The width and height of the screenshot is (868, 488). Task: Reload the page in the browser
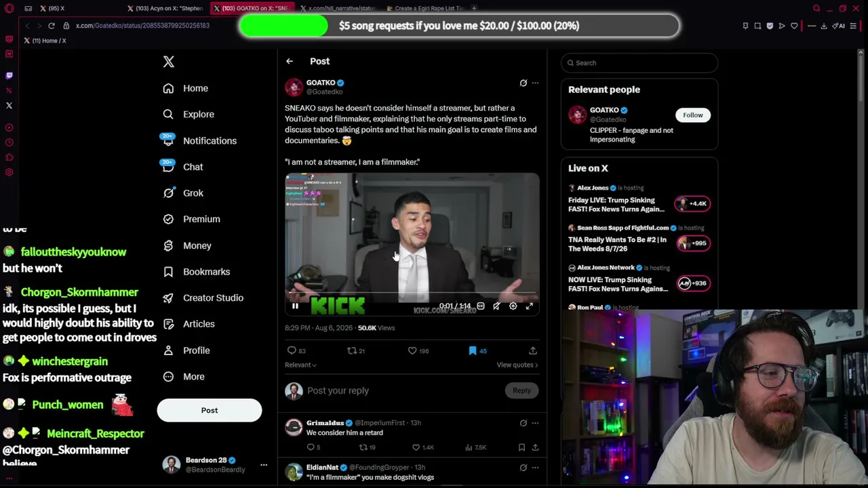click(x=51, y=26)
